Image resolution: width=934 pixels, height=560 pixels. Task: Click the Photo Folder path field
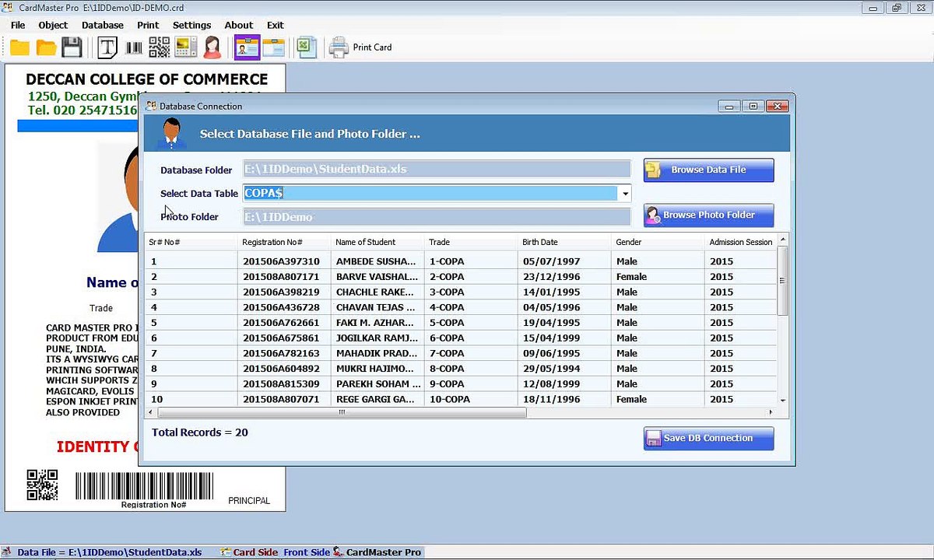click(x=437, y=217)
